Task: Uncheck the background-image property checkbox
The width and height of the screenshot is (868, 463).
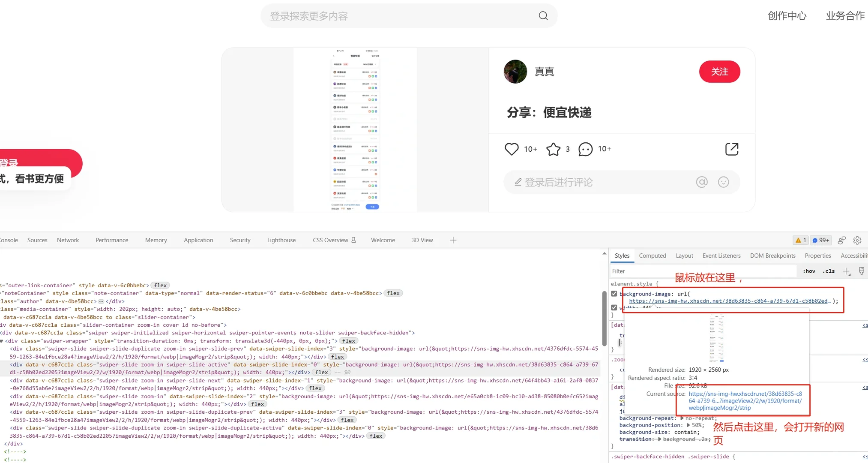Action: 614,293
